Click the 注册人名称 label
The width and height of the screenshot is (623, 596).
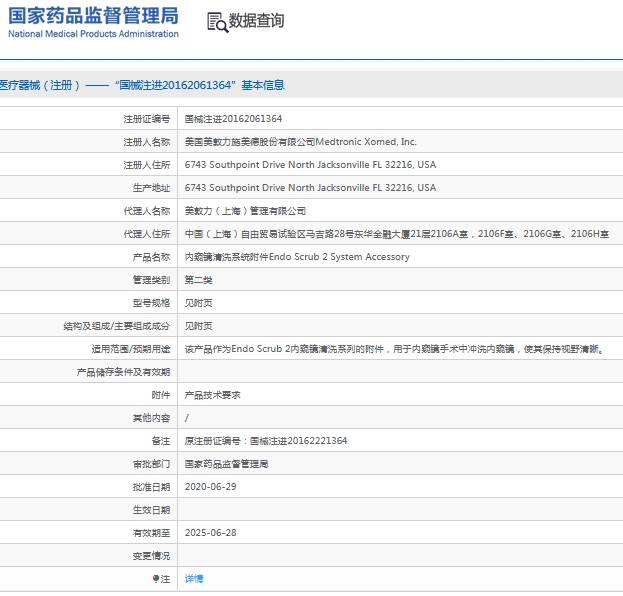point(147,142)
